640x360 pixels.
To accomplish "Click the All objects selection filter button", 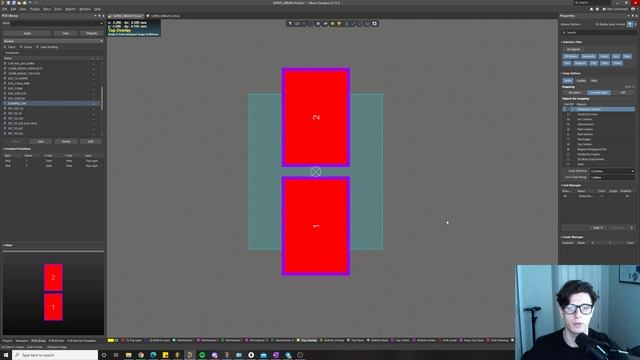I will click(x=573, y=49).
